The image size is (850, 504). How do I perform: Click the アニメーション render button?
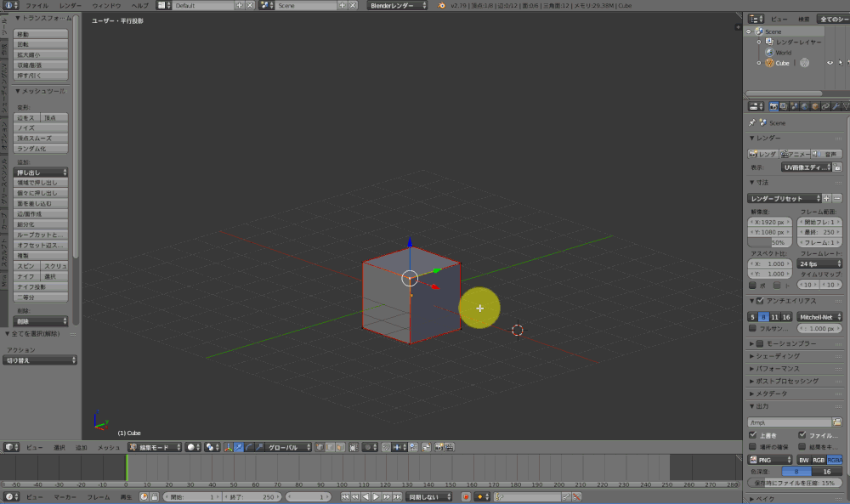pyautogui.click(x=795, y=154)
